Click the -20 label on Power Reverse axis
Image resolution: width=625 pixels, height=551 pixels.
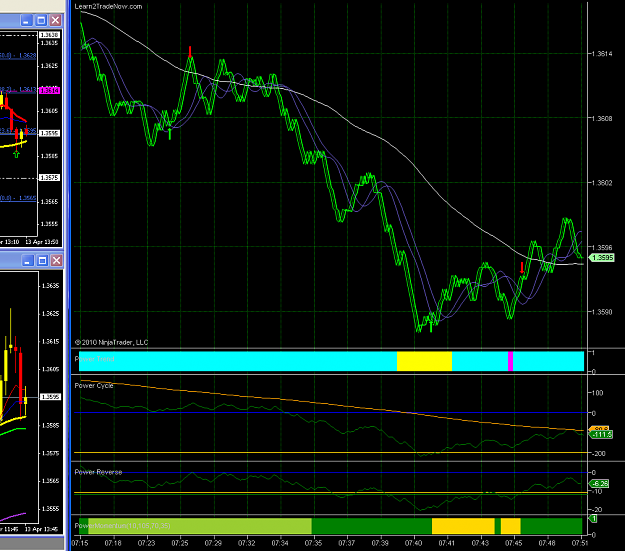click(x=597, y=510)
